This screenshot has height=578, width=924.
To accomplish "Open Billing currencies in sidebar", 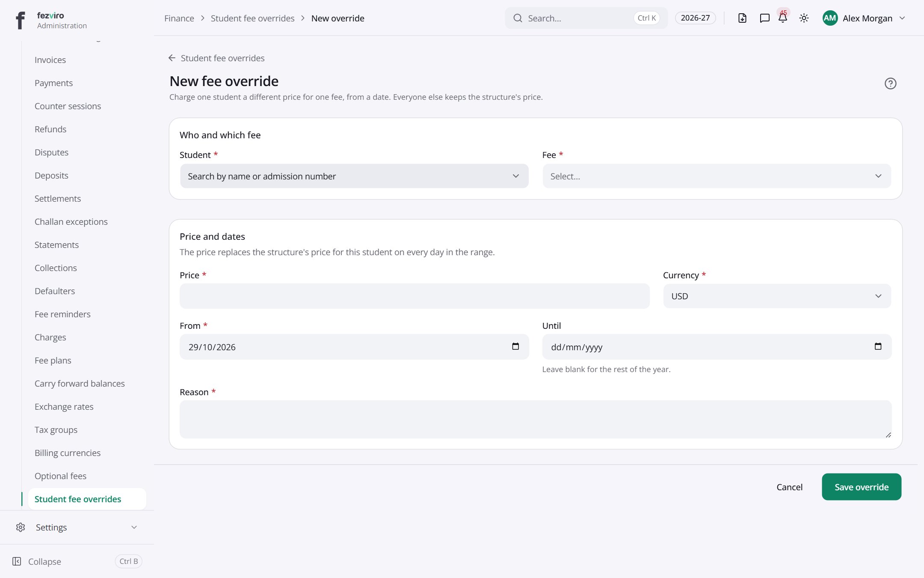I will [x=68, y=453].
